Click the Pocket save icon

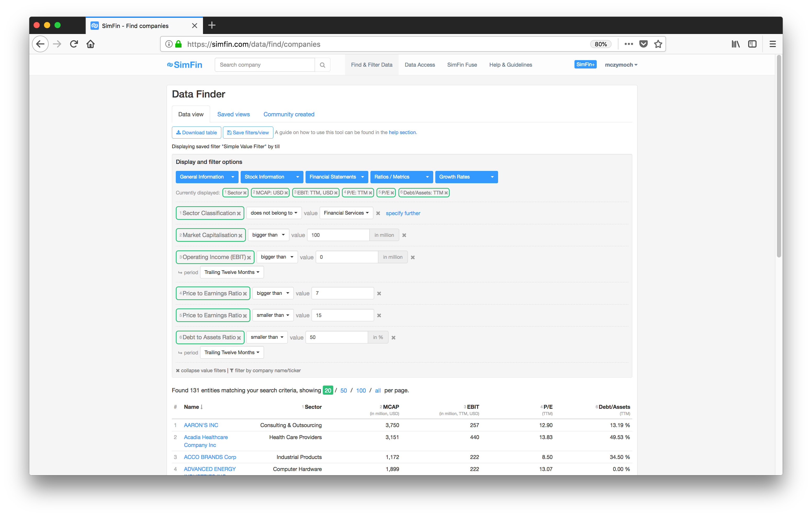click(643, 44)
